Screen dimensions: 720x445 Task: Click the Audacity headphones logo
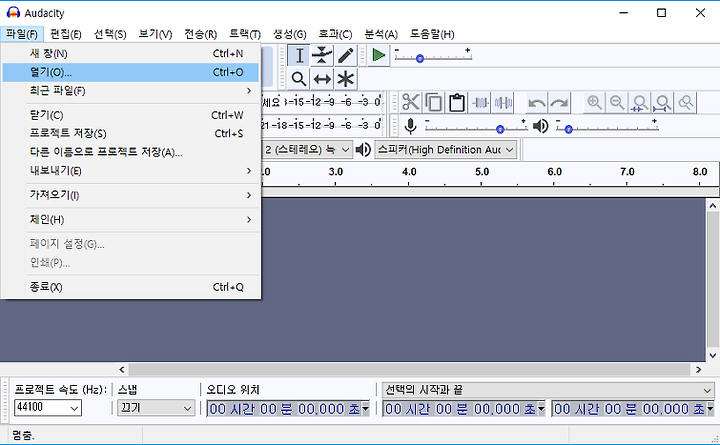click(x=13, y=12)
